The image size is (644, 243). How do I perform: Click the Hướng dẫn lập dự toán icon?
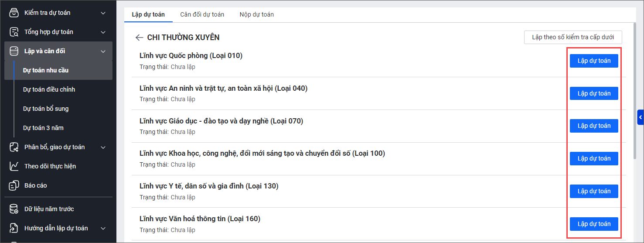coord(14,228)
